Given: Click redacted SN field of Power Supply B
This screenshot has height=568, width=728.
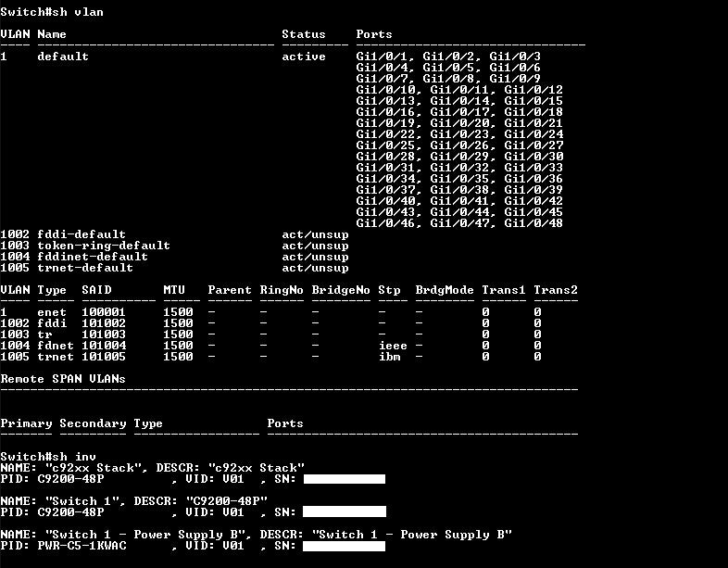Looking at the screenshot, I should (x=344, y=546).
